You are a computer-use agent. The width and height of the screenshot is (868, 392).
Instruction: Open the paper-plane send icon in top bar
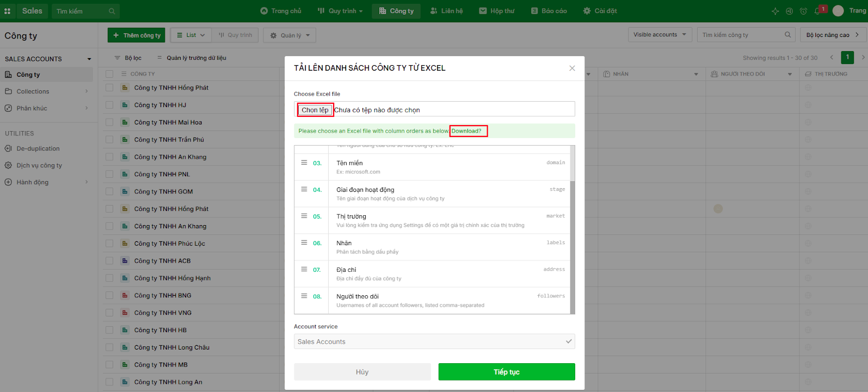pyautogui.click(x=790, y=11)
